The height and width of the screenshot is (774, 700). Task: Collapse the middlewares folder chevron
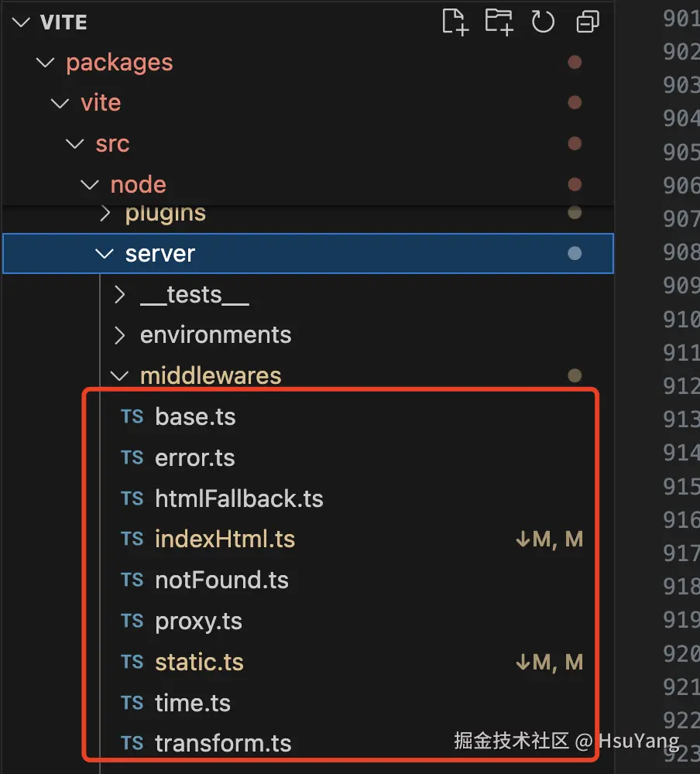click(x=119, y=376)
